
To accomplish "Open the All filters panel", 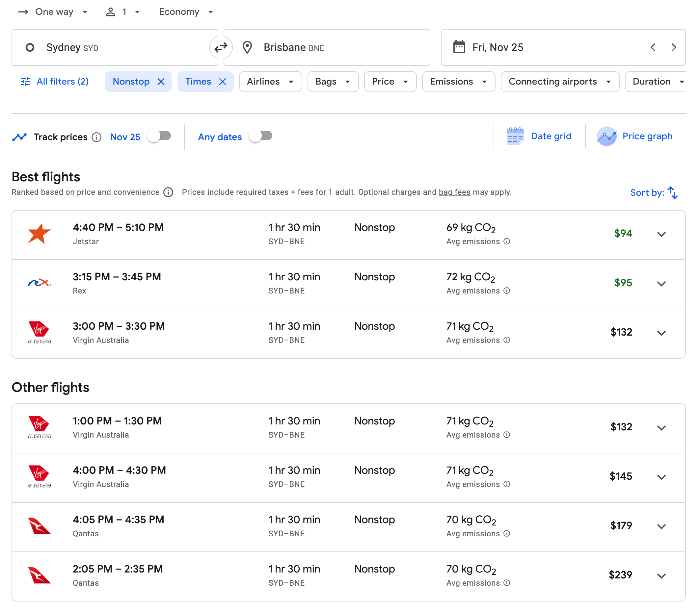I will coord(55,82).
